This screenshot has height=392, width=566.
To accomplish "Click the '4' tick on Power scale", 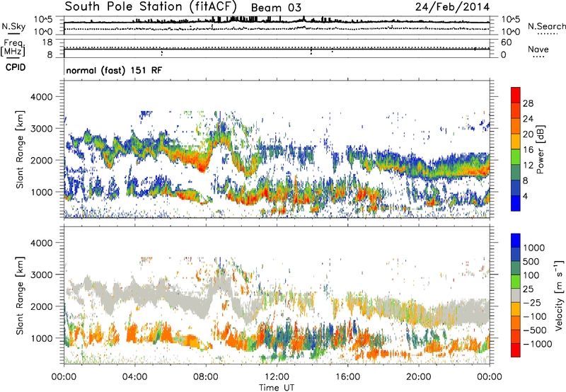I will [525, 196].
